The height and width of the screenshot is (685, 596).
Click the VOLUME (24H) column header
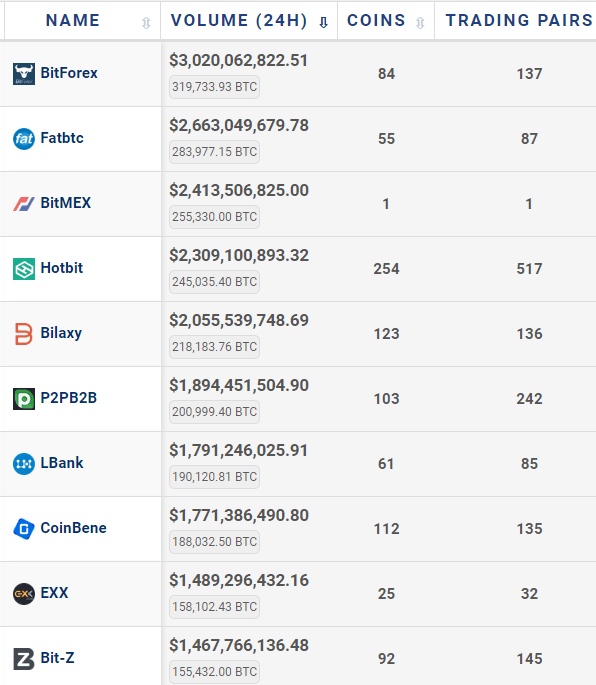(239, 21)
